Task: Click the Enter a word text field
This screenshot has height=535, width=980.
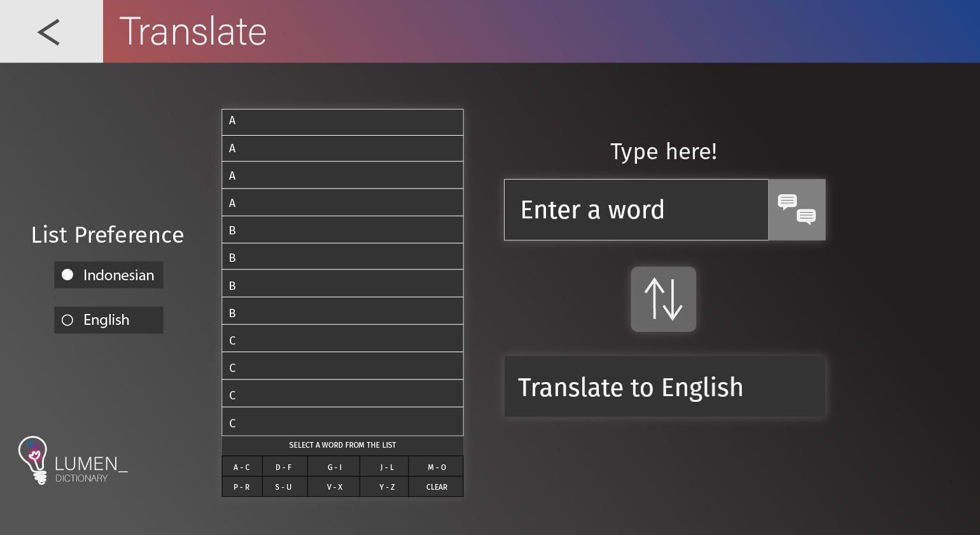Action: pos(636,210)
